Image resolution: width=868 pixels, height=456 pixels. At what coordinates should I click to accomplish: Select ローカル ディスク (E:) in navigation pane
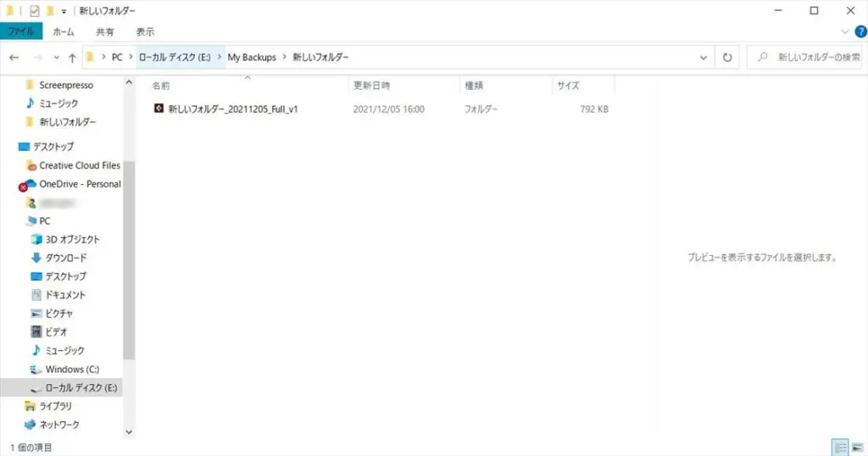81,387
